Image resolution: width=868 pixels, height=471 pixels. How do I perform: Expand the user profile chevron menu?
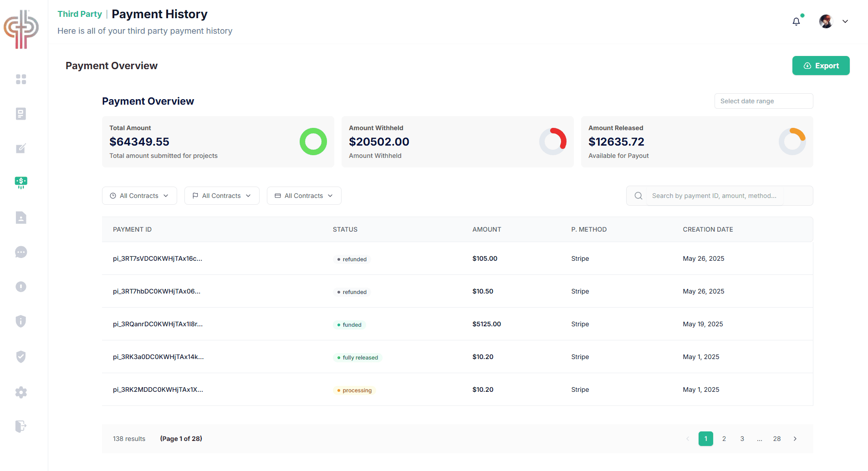tap(846, 21)
